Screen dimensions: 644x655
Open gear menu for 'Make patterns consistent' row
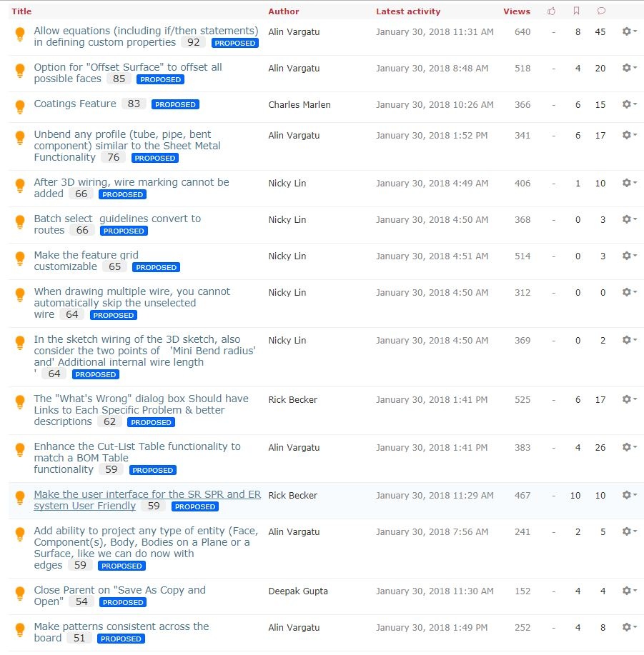tap(630, 627)
